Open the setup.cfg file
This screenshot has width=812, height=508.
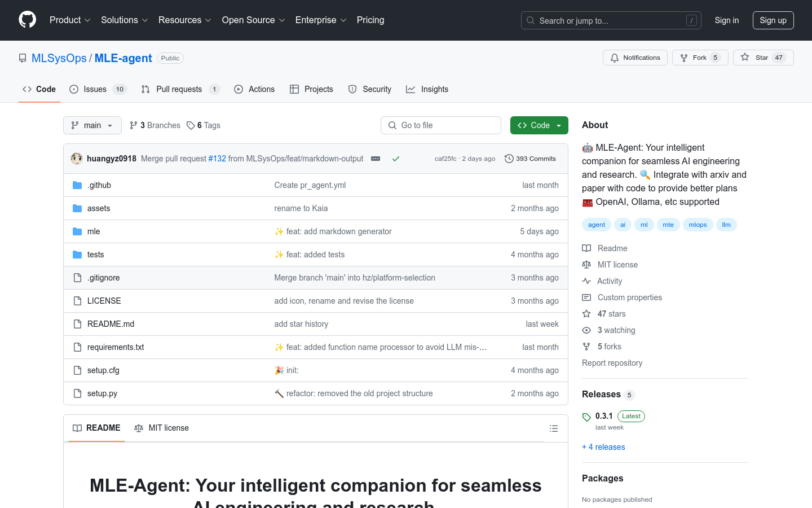103,370
